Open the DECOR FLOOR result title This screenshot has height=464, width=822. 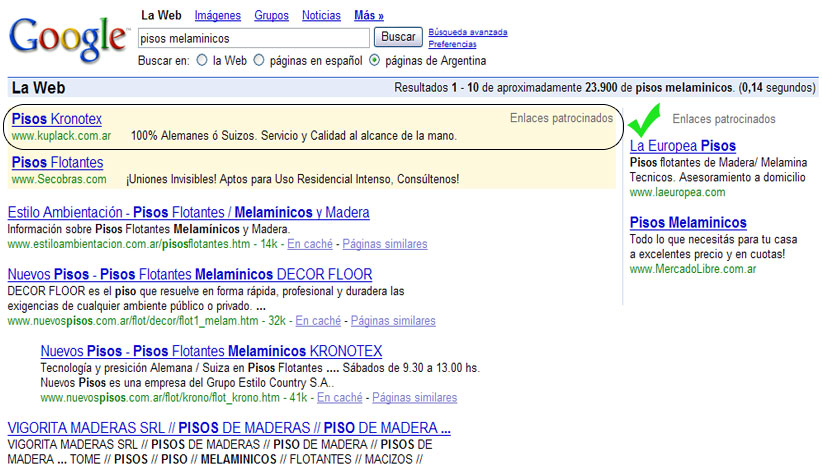pos(190,274)
